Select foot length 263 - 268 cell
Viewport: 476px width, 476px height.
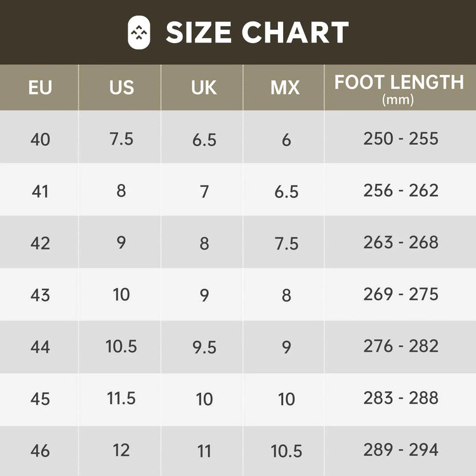400,242
